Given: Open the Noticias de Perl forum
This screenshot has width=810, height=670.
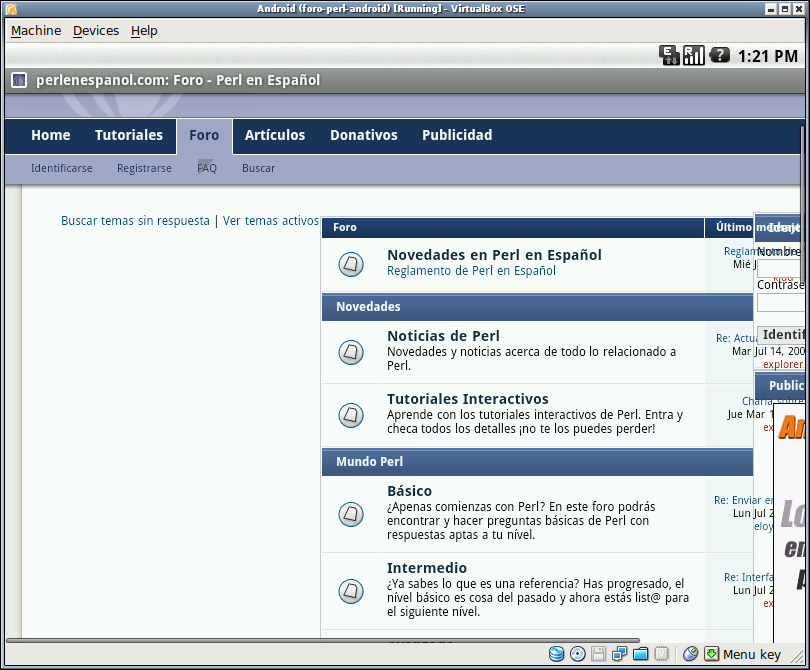Looking at the screenshot, I should (443, 336).
